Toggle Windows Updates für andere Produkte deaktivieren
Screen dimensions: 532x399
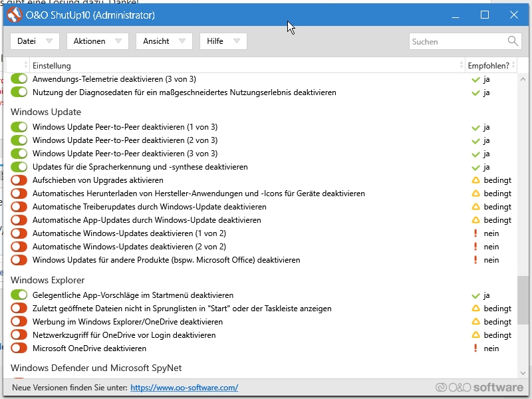[19, 259]
